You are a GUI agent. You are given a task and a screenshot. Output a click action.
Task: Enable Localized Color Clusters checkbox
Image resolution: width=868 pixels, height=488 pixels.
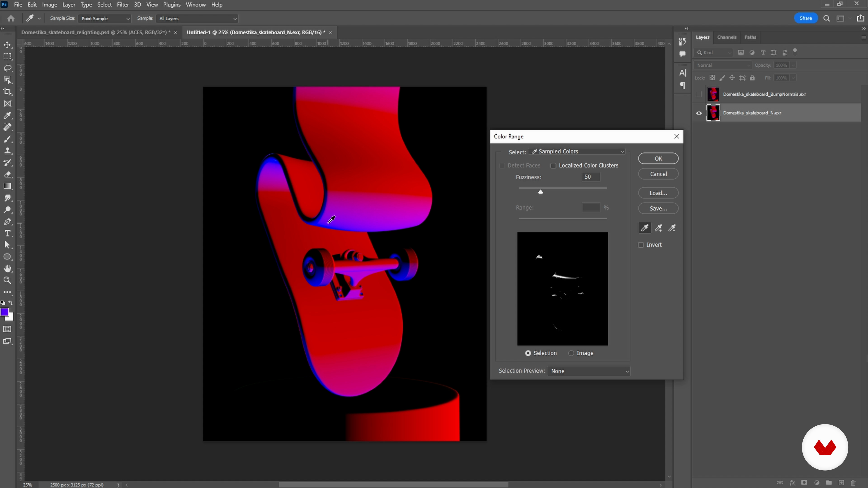(x=553, y=165)
